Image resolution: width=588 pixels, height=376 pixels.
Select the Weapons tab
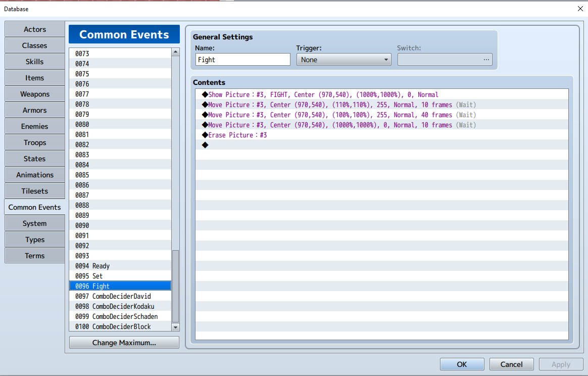pos(34,94)
